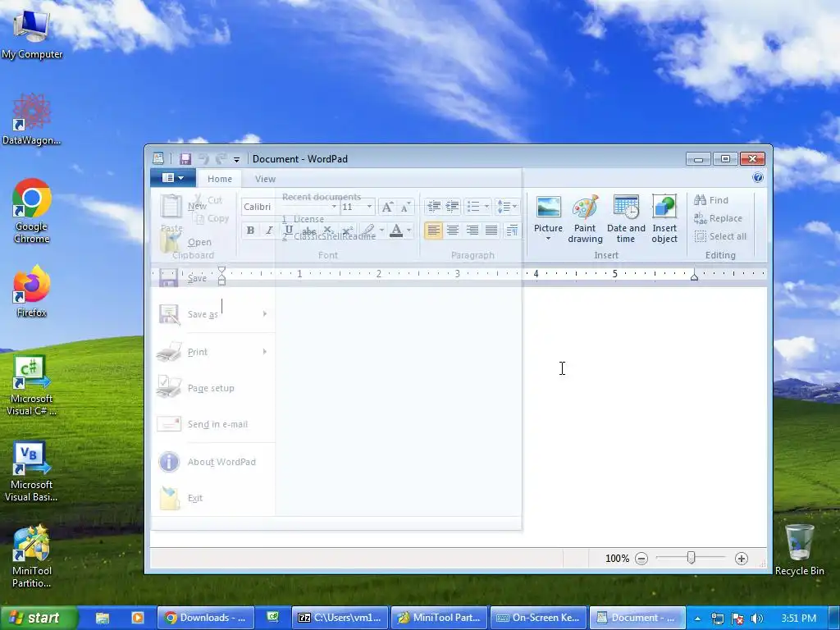Click the Windows start button

click(39, 619)
